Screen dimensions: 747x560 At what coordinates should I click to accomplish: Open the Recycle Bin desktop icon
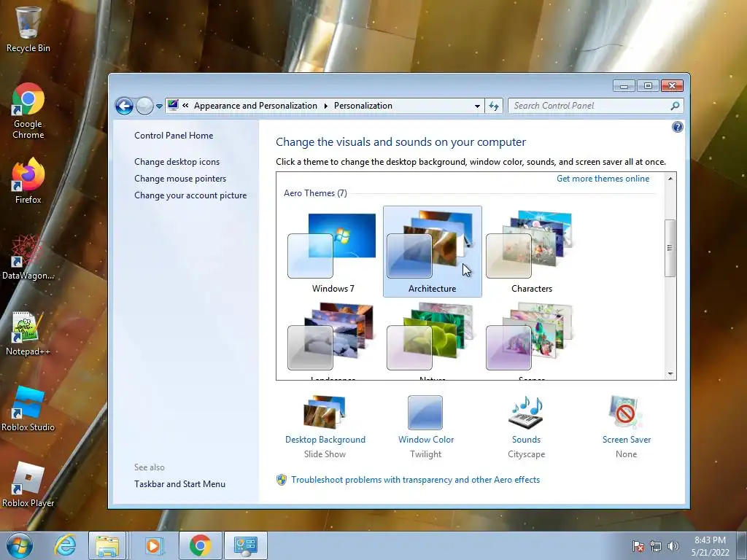(28, 28)
